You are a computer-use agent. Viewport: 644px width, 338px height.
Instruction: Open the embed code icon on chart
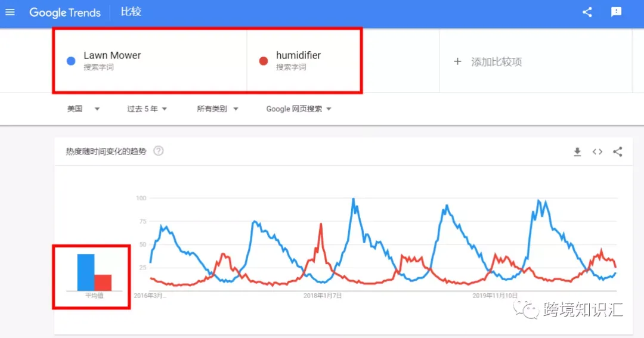tap(597, 152)
